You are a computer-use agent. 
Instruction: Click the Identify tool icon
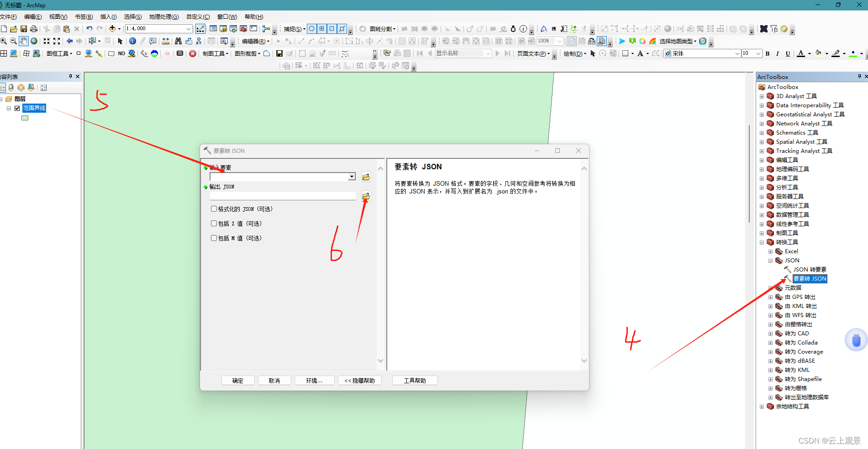point(132,41)
